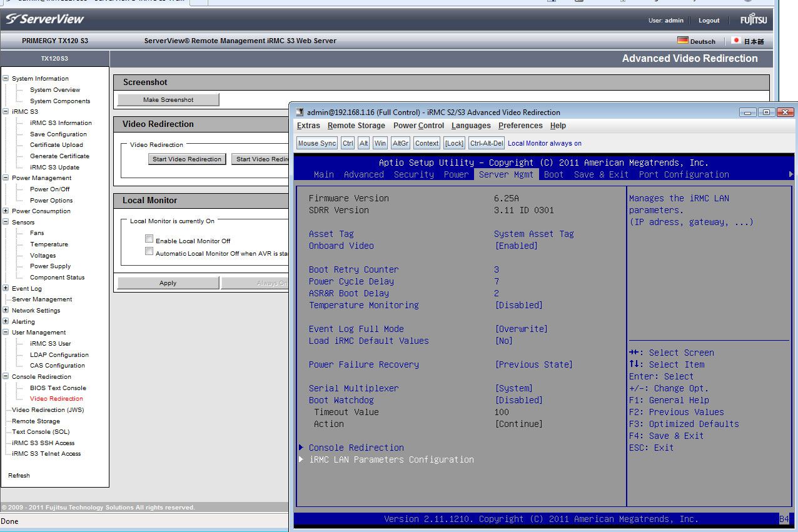Open iRMC S3 SSH Access item
Image resolution: width=798 pixels, height=532 pixels.
pos(43,443)
